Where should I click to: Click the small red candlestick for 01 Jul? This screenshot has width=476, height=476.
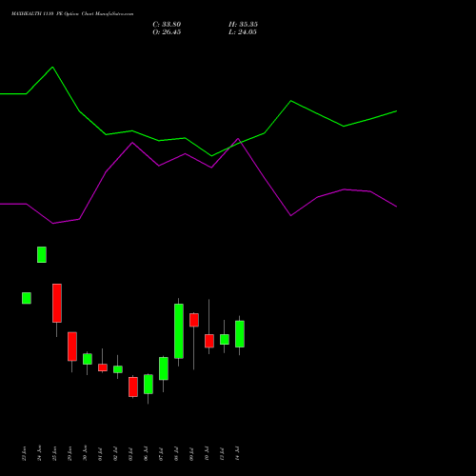pyautogui.click(x=103, y=367)
